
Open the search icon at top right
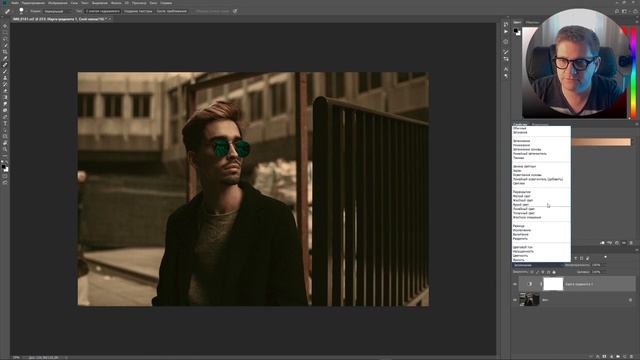[x=617, y=11]
